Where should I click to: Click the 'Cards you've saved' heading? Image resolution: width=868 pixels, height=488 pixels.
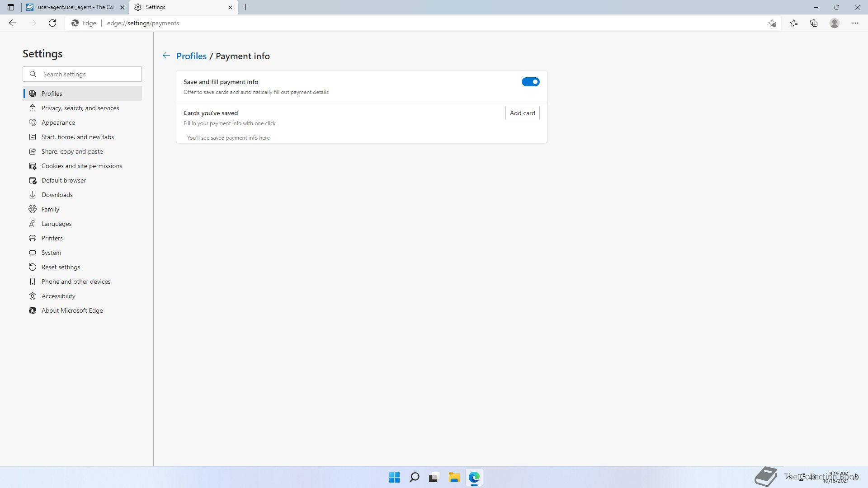(211, 113)
